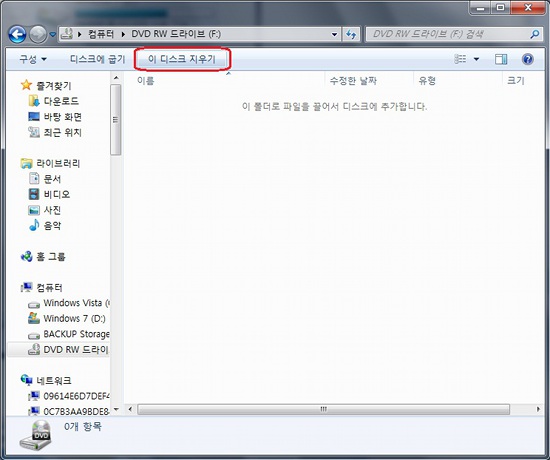Click 이 디스크 지우기 command
This screenshot has width=550, height=460.
[182, 59]
